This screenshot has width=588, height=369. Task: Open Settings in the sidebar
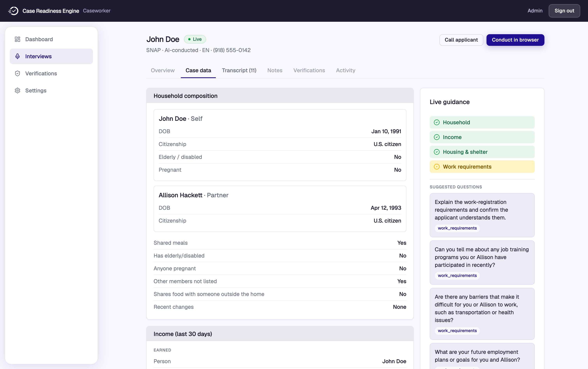coord(51,91)
